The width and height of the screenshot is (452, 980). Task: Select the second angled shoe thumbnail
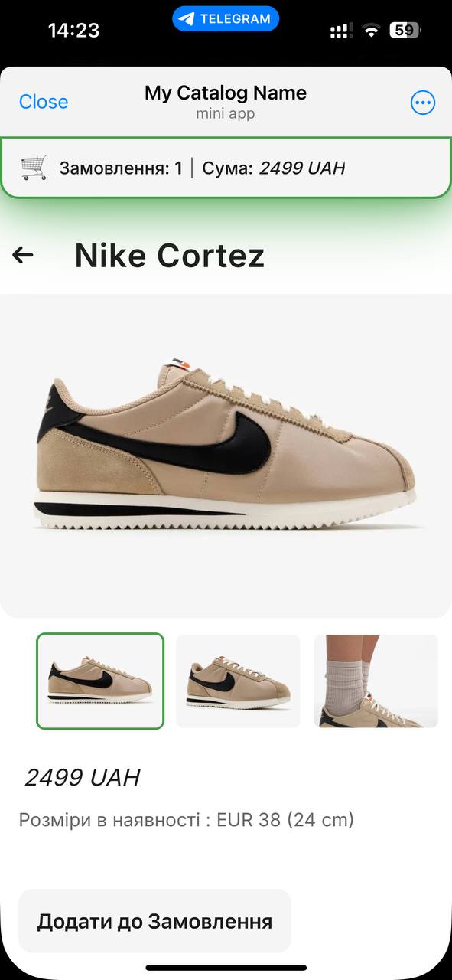[x=238, y=681]
